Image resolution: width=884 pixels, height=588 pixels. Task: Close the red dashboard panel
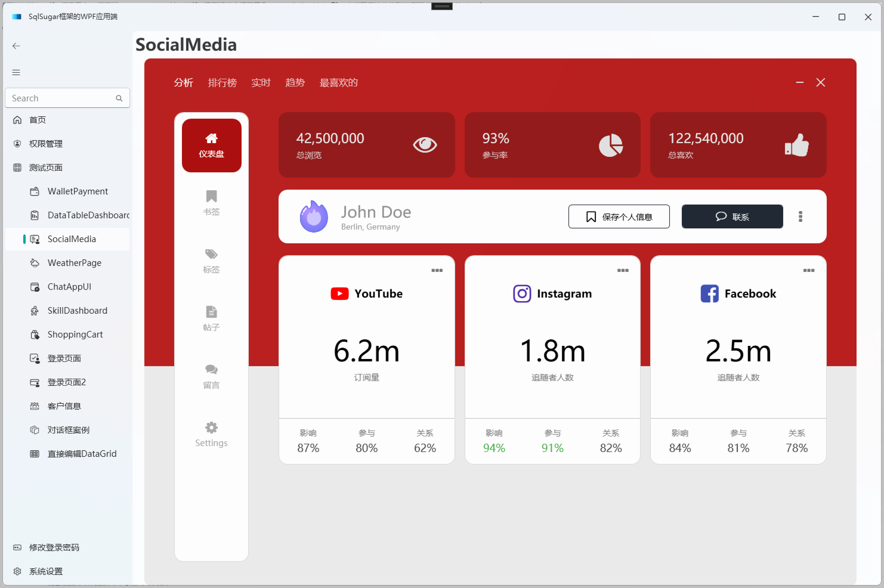(820, 83)
